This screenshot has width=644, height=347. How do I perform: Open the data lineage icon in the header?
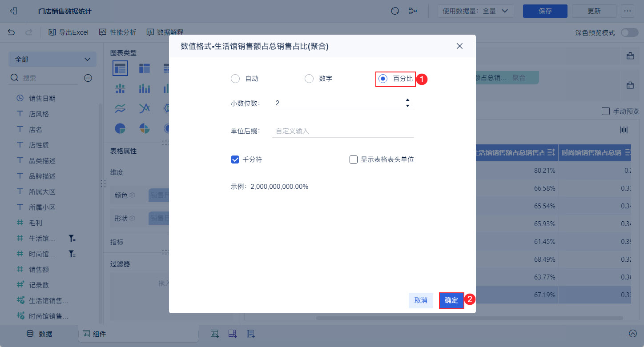[413, 11]
